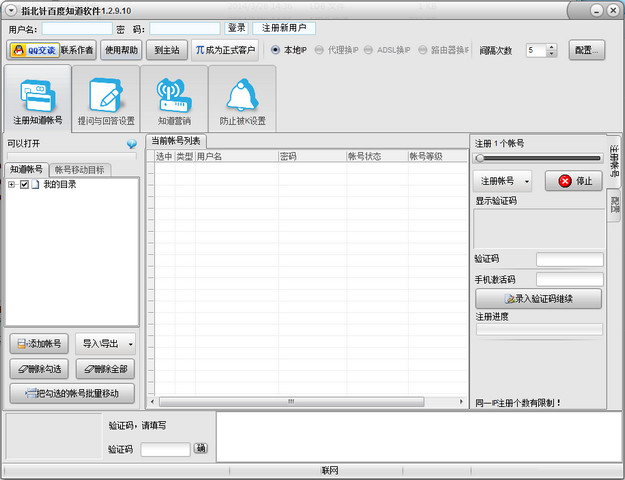Click the 到主站 button
The image size is (625, 480).
[x=167, y=50]
